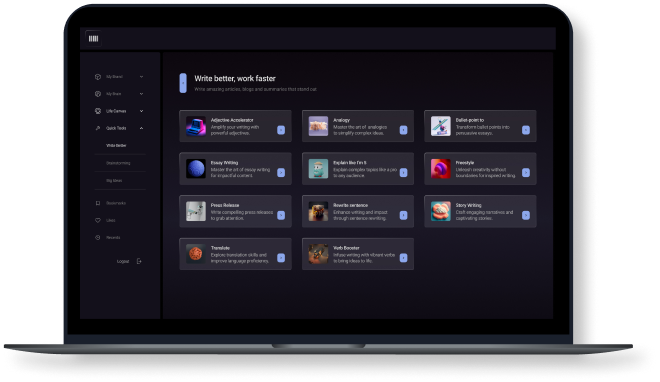Open Freestyle via its arrow button
The width and height of the screenshot is (660, 382).
click(526, 172)
